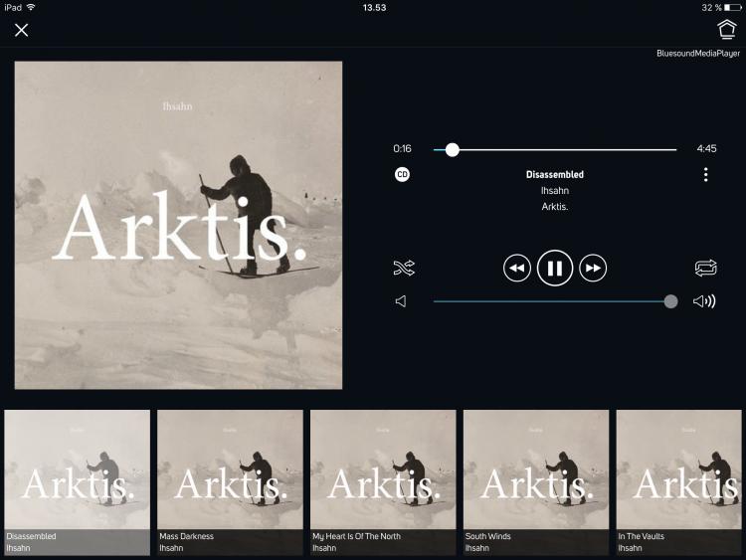Select the Disassembled queue thumbnail
746x560 pixels.
77,482
